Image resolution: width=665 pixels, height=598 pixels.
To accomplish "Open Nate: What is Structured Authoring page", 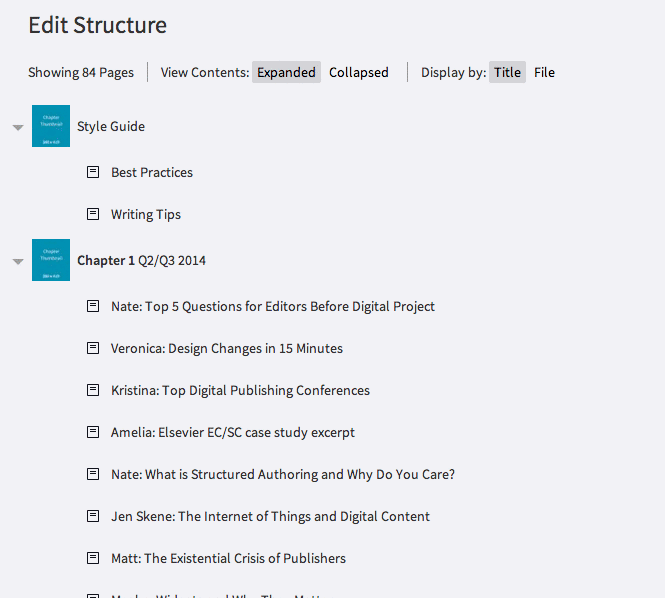I will [283, 474].
